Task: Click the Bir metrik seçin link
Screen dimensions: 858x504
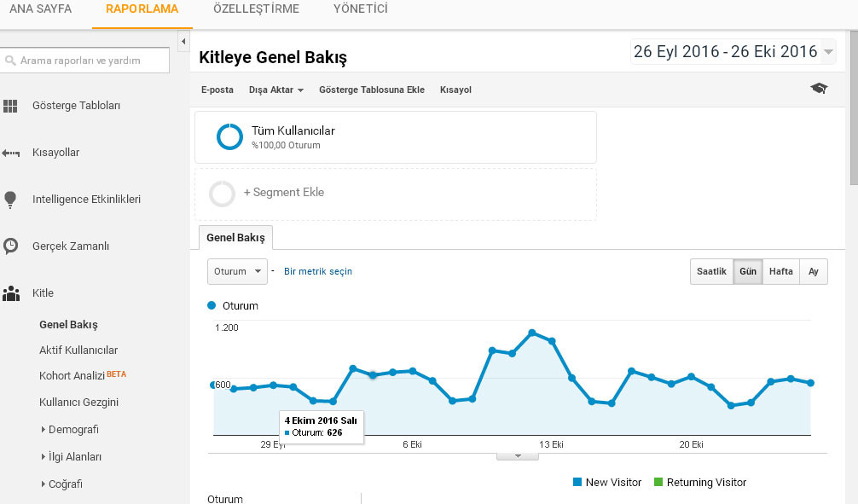Action: [318, 271]
